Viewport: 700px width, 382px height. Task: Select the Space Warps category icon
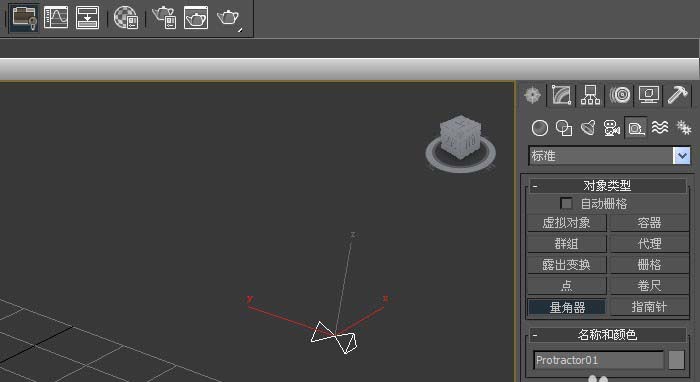tap(660, 128)
